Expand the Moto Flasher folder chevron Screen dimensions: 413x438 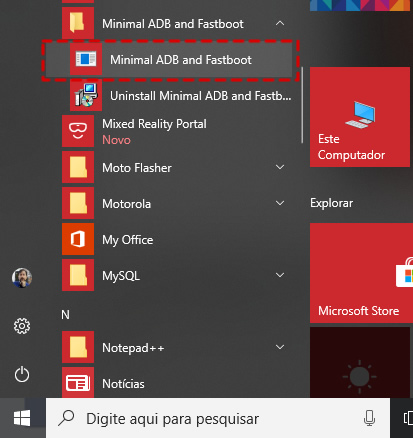click(x=280, y=167)
